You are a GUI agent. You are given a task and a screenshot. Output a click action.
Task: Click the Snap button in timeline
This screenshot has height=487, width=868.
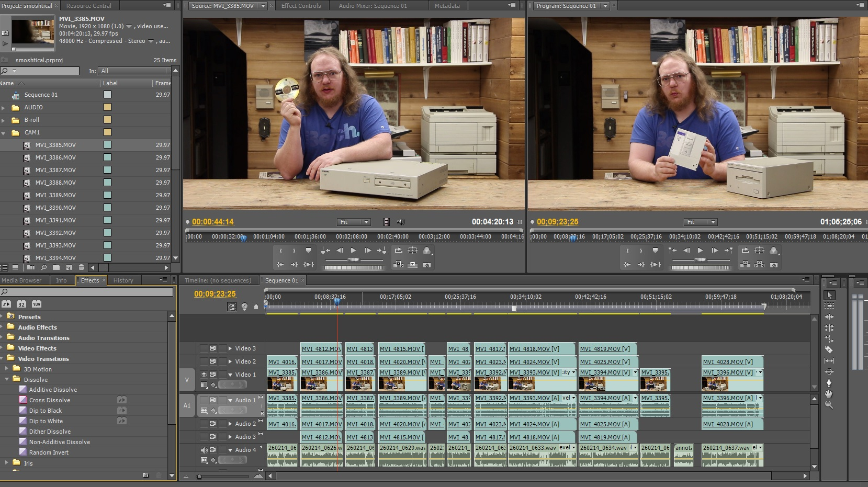coord(232,307)
